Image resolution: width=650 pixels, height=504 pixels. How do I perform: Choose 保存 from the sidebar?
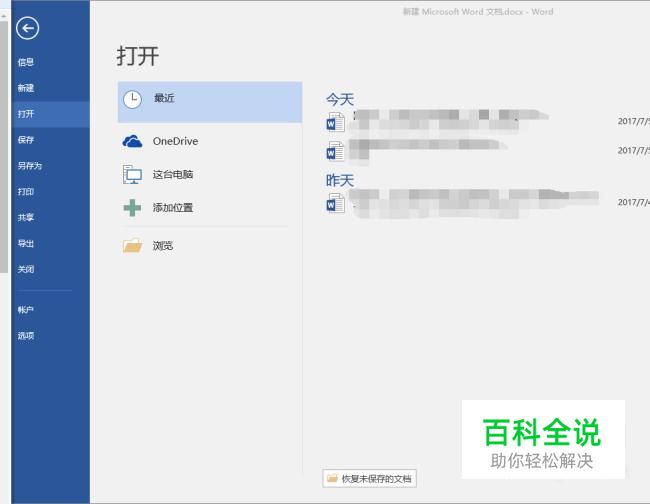click(x=26, y=140)
